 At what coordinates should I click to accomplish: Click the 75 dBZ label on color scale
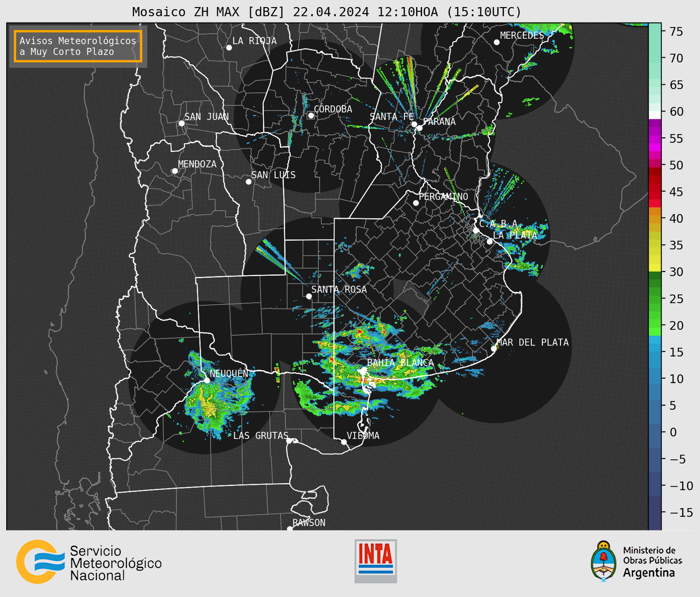tap(676, 32)
